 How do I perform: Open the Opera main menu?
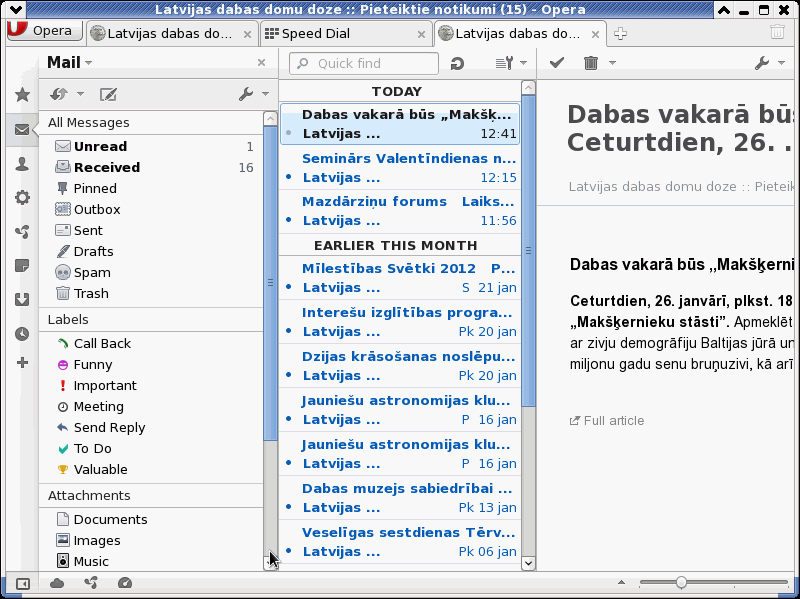pos(44,31)
